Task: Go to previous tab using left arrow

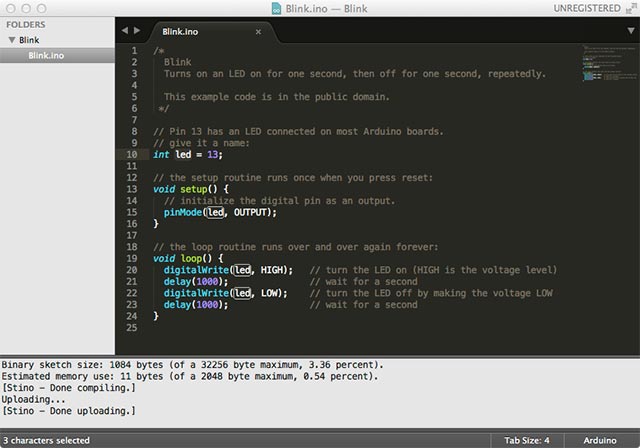Action: point(125,31)
